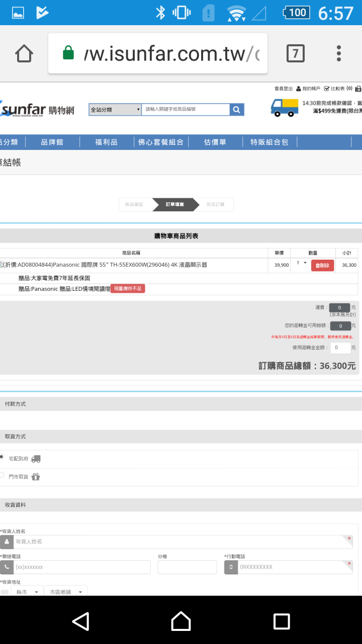Image resolution: width=362 pixels, height=644 pixels.
Task: Tap the browser home icon
Action: (24, 53)
